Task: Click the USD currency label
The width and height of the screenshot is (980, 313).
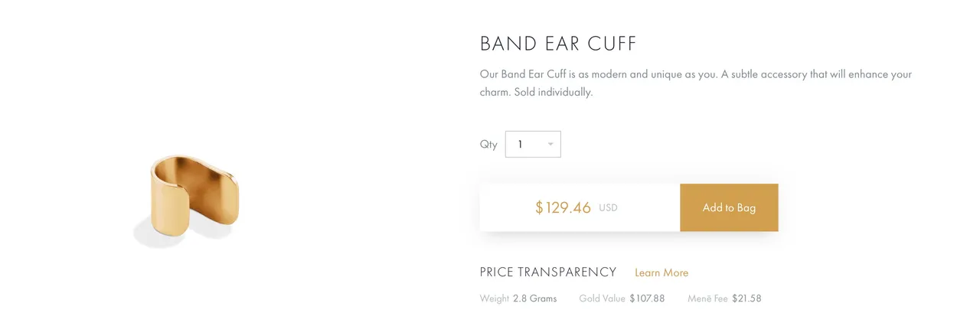Action: coord(608,208)
